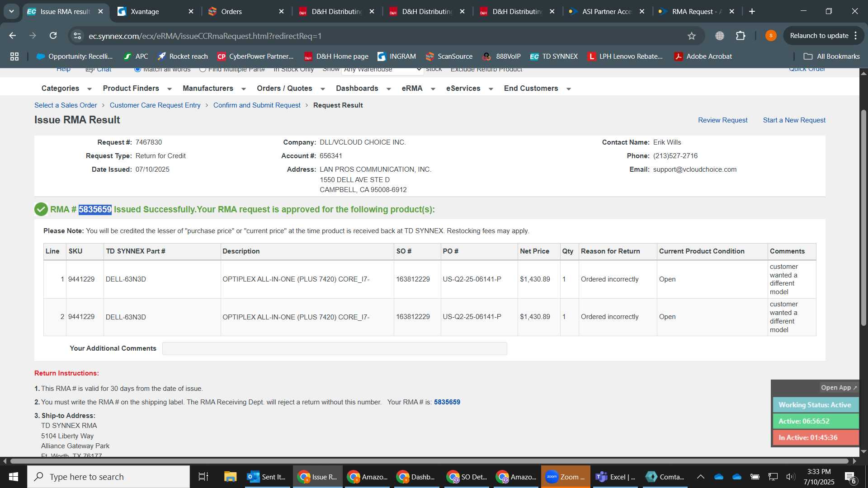Reload the current browser page
The width and height of the screenshot is (868, 488).
click(x=53, y=36)
